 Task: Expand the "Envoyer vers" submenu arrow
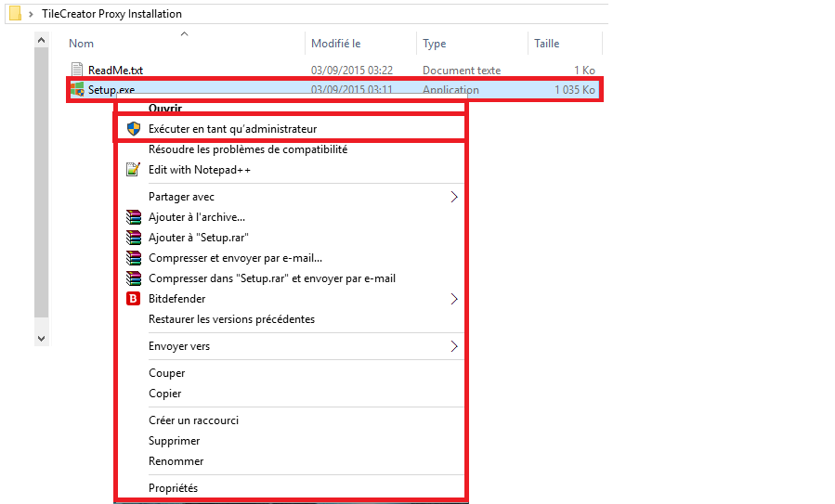pos(453,346)
